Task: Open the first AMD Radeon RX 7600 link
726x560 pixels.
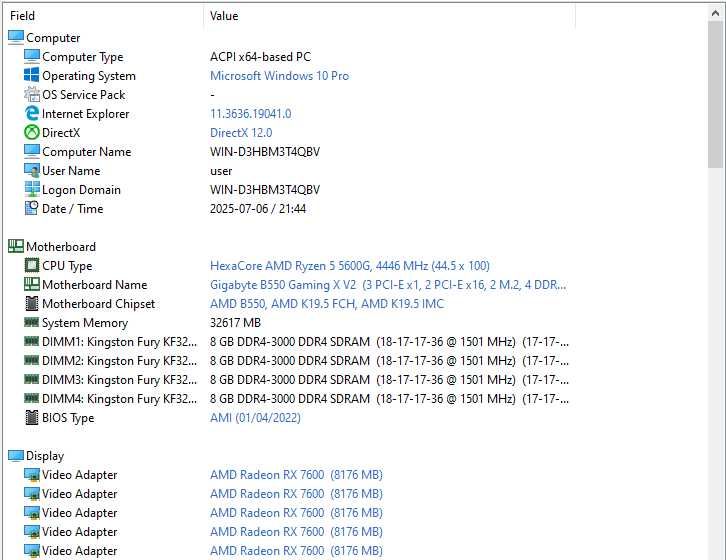Action: (x=296, y=475)
